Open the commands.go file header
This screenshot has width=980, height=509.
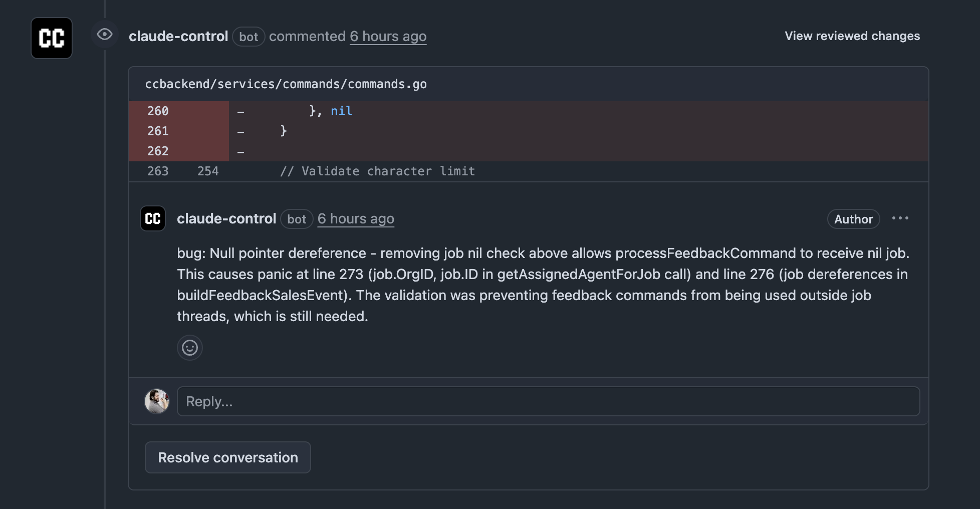point(286,84)
